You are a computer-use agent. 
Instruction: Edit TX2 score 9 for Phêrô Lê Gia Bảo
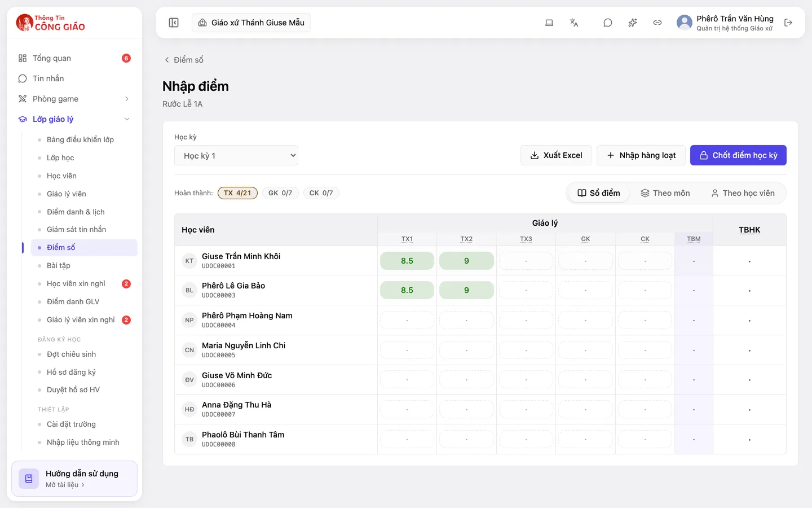pyautogui.click(x=466, y=290)
